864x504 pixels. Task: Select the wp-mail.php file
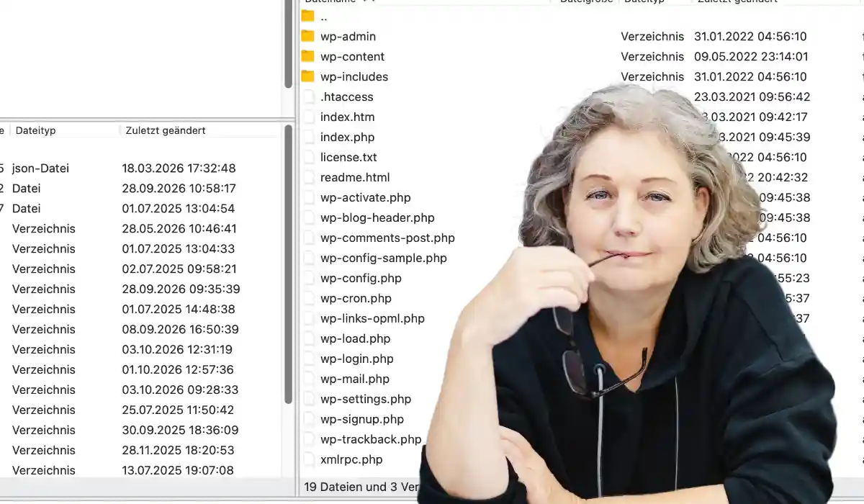click(355, 379)
